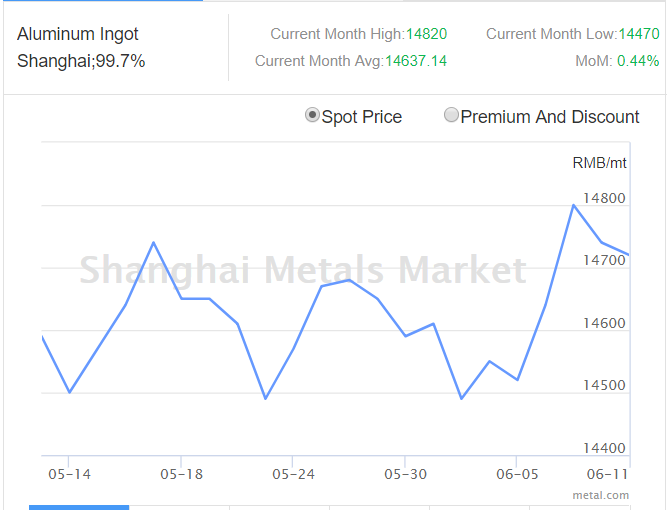Click the 05-14 date label on the axis
This screenshot has height=510, width=672.
[69, 473]
